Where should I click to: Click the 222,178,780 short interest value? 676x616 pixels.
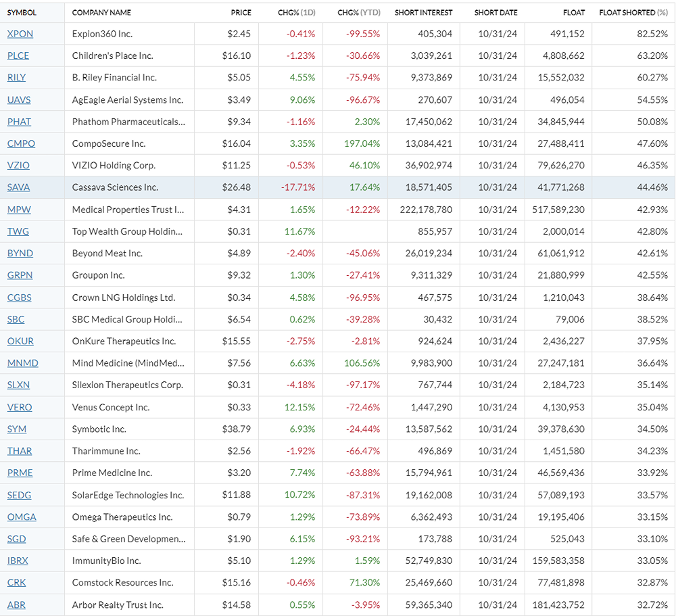pos(426,210)
